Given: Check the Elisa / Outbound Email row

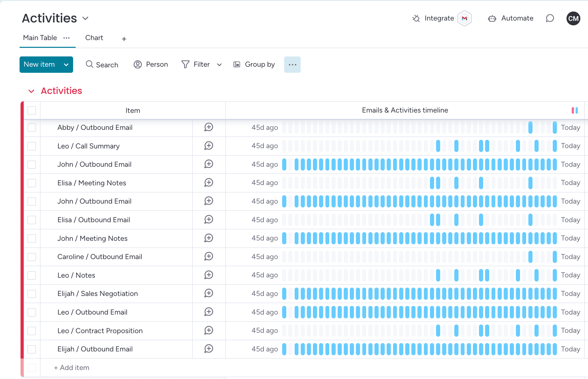Looking at the screenshot, I should click(32, 220).
